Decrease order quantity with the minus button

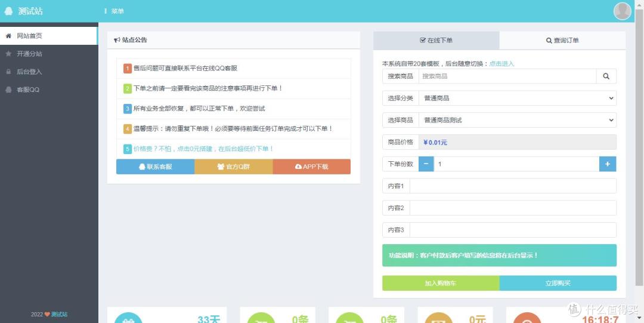click(x=426, y=164)
